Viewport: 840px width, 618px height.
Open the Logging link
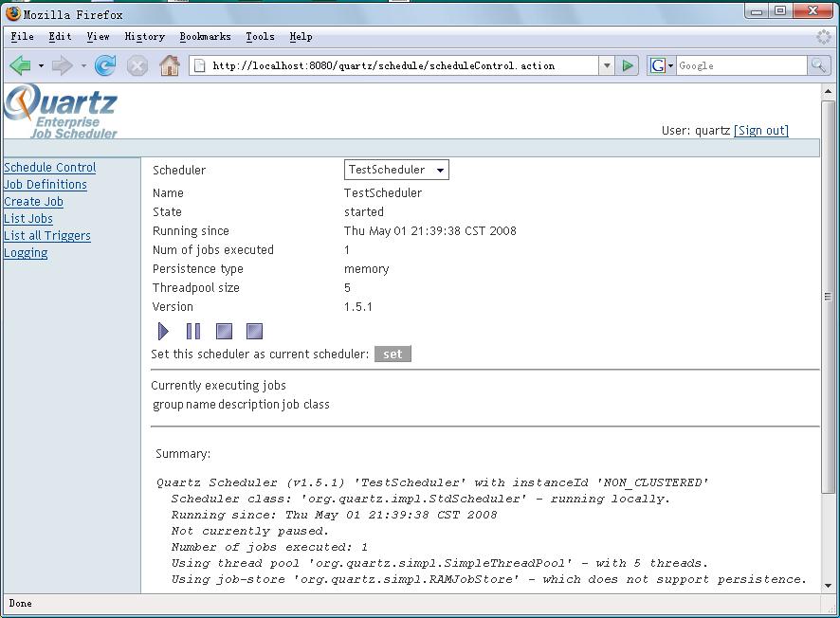pos(26,253)
